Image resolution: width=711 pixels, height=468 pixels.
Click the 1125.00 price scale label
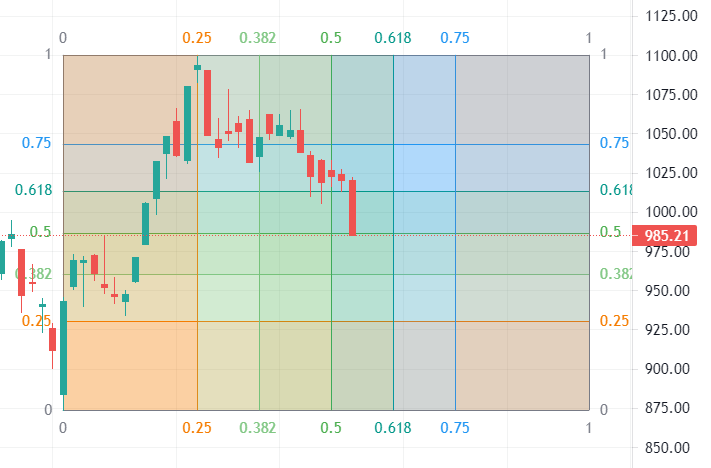[x=671, y=16]
